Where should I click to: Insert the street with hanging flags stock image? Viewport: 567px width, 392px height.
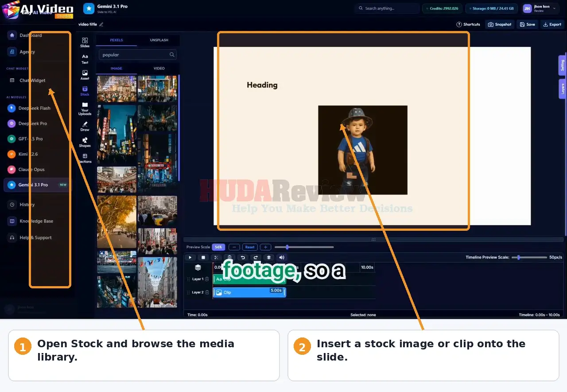click(157, 282)
